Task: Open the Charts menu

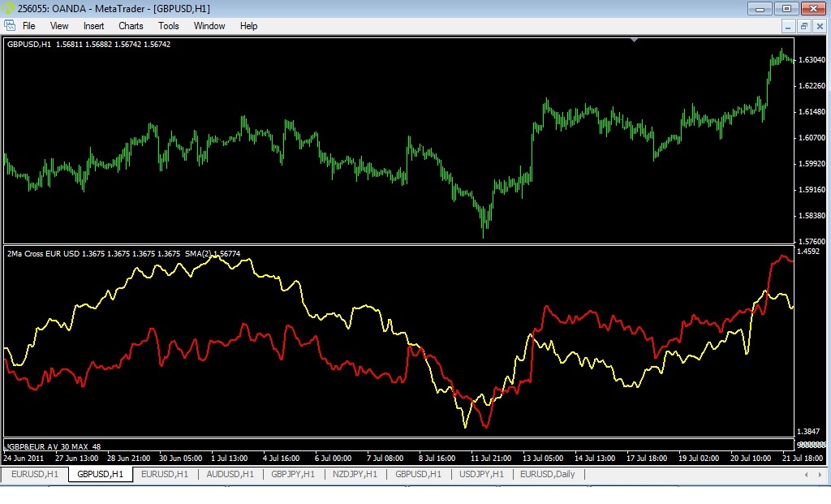Action: [131, 26]
